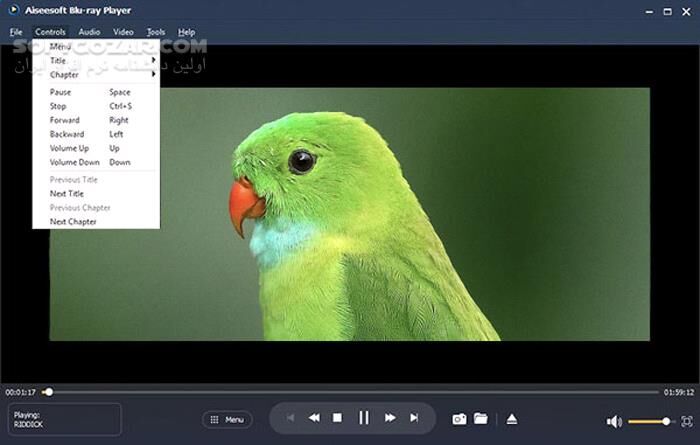Toggle fullscreen mode icon

tap(686, 422)
